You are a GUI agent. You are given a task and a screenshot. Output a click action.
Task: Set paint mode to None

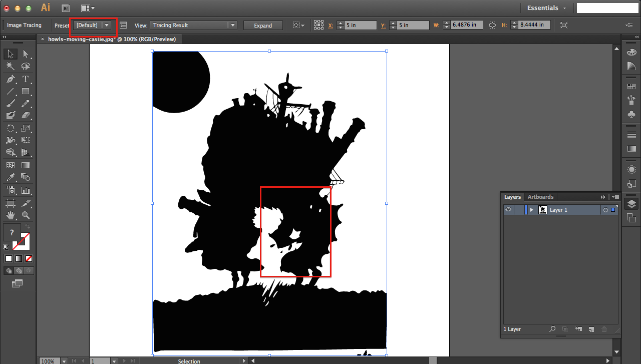pos(29,259)
